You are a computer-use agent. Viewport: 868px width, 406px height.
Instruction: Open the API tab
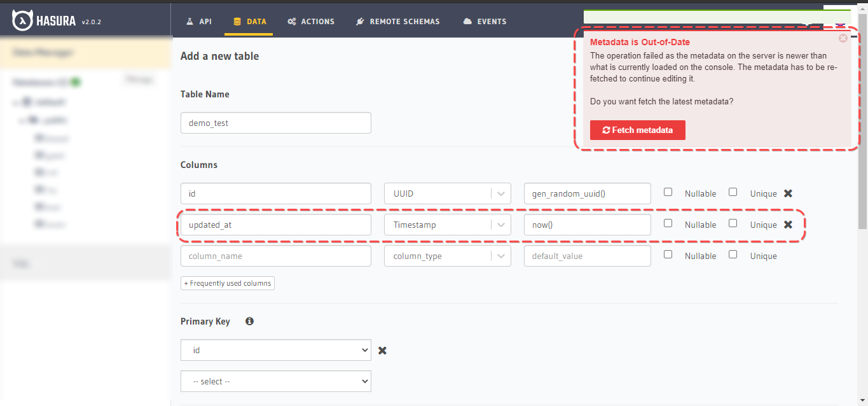pos(198,22)
